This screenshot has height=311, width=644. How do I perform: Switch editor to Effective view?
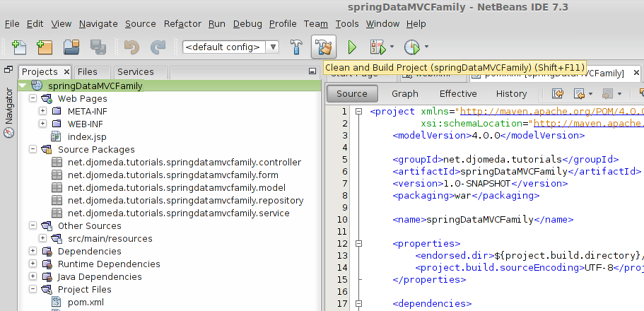(458, 94)
